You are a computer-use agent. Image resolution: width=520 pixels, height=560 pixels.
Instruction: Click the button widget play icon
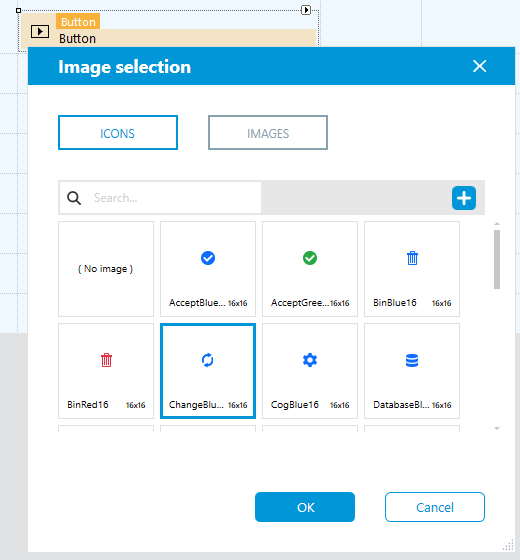tap(40, 32)
